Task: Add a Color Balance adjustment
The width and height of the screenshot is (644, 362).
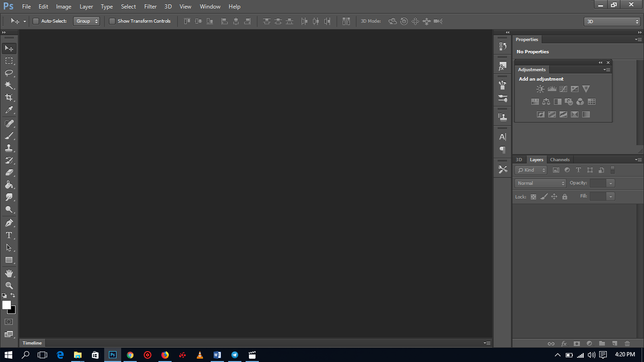Action: [546, 101]
